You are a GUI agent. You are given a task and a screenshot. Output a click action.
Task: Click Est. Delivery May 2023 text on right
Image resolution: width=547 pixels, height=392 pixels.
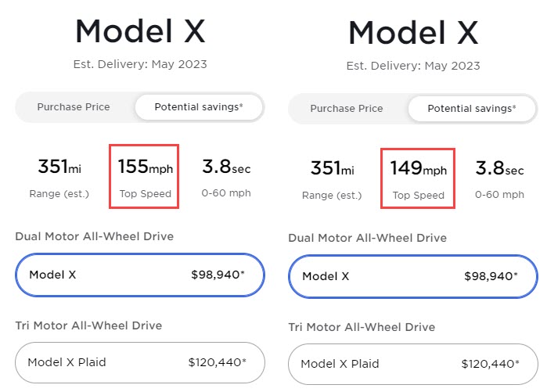413,66
